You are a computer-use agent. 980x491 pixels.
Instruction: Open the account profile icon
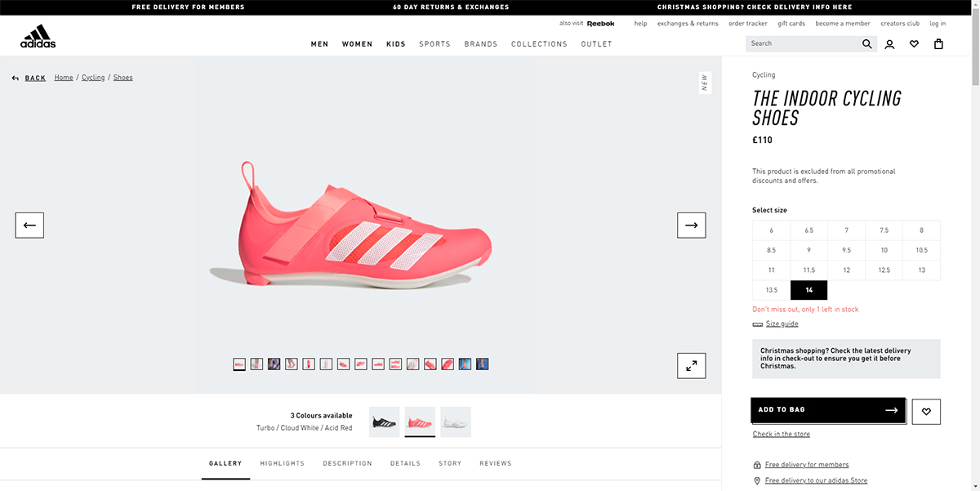pyautogui.click(x=889, y=44)
